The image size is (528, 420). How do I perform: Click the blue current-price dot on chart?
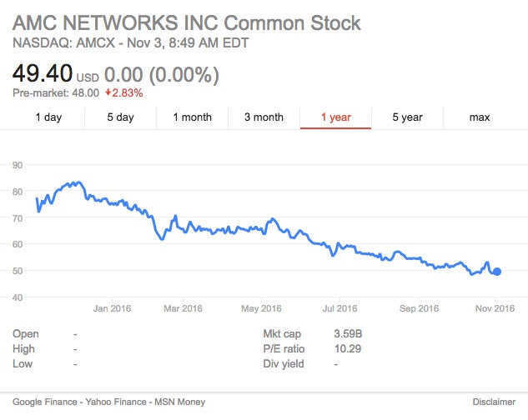[496, 271]
